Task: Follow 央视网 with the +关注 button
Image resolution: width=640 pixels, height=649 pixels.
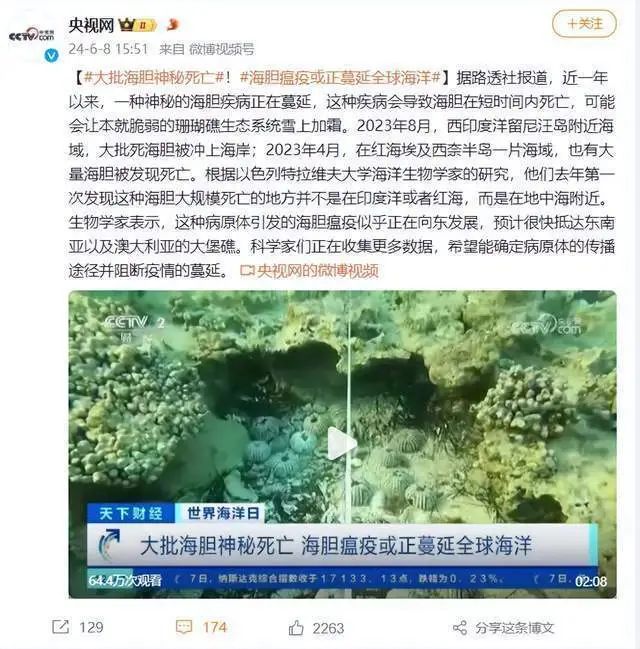Action: (585, 24)
